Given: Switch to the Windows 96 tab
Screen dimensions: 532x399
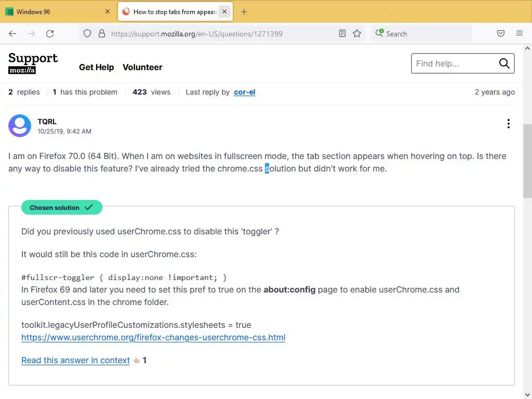Looking at the screenshot, I should pyautogui.click(x=58, y=11).
